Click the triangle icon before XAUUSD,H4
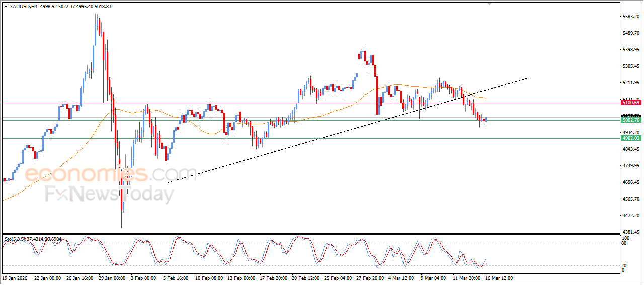644x285 pixels. click(x=6, y=7)
